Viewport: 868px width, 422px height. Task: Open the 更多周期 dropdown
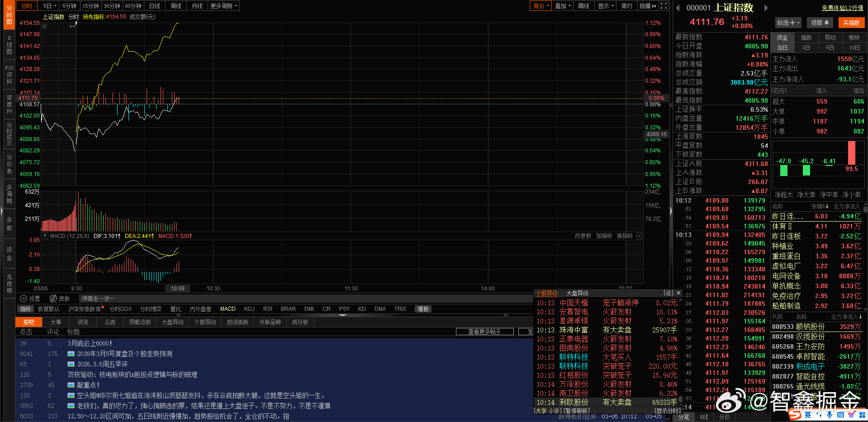[223, 6]
